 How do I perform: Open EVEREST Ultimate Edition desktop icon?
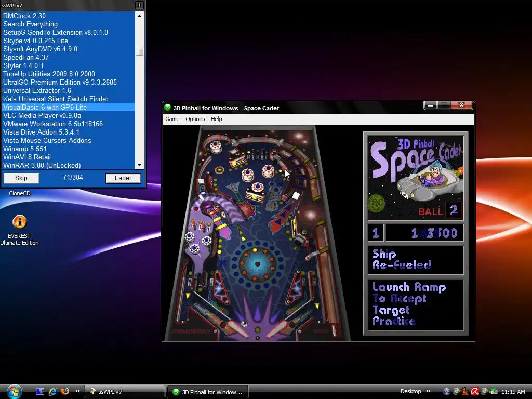coord(19,229)
